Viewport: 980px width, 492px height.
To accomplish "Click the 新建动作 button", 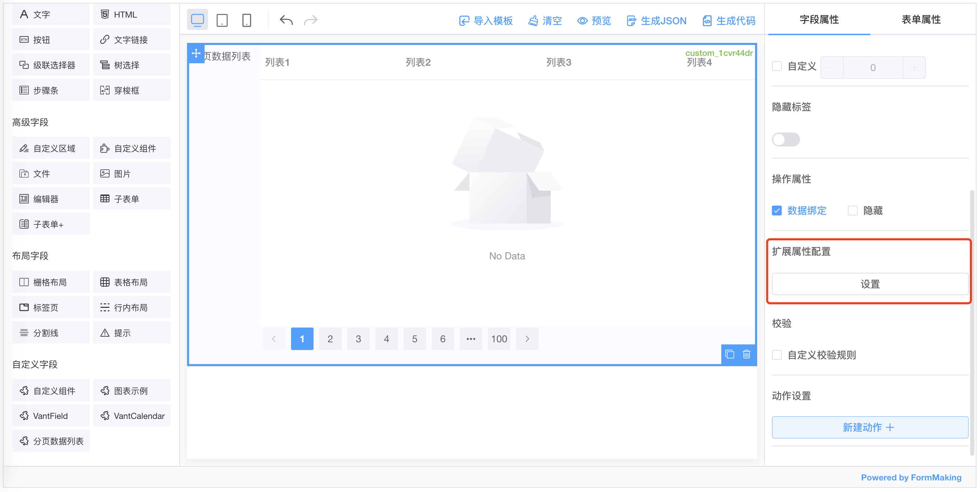I will tap(870, 427).
